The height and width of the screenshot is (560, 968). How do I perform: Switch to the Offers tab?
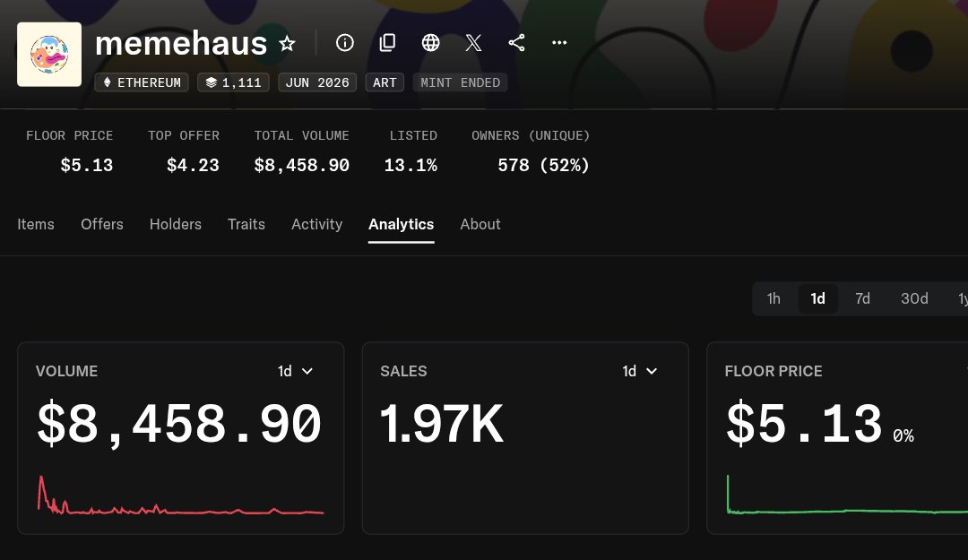point(102,224)
